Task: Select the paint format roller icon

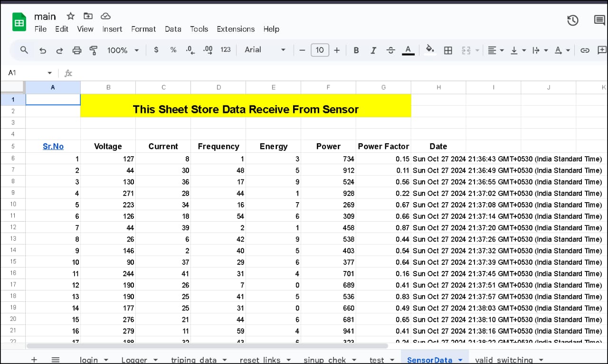Action: 94,50
